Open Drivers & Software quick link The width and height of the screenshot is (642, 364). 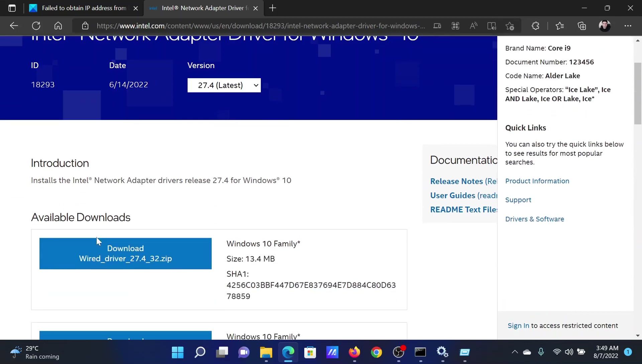tap(534, 219)
